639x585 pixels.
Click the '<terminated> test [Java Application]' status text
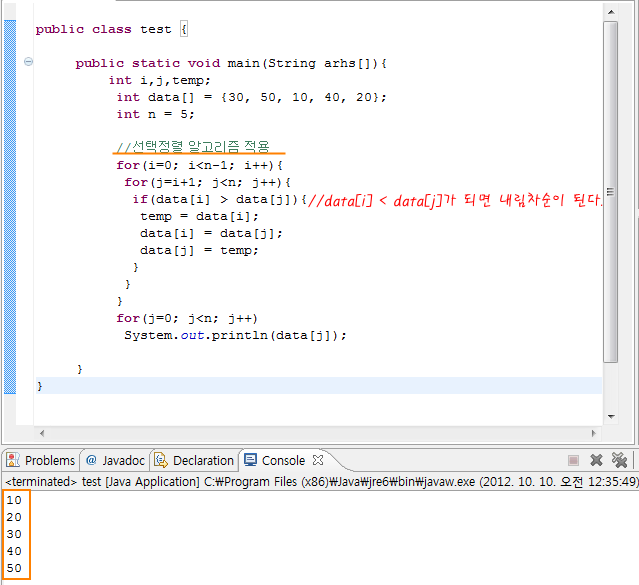coord(102,481)
